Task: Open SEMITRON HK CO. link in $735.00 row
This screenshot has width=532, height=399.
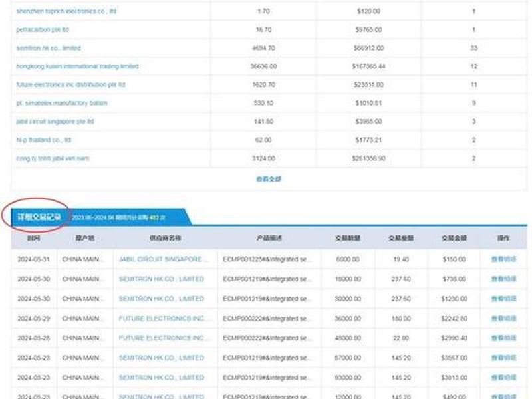Action: 162,279
